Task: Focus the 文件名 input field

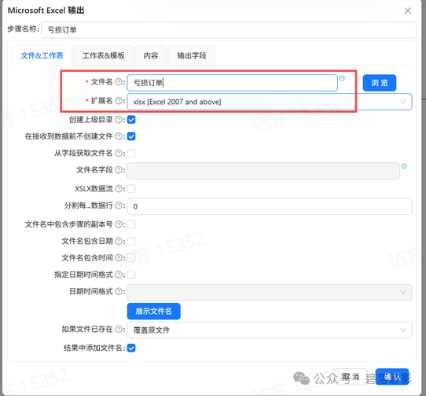Action: coord(232,83)
